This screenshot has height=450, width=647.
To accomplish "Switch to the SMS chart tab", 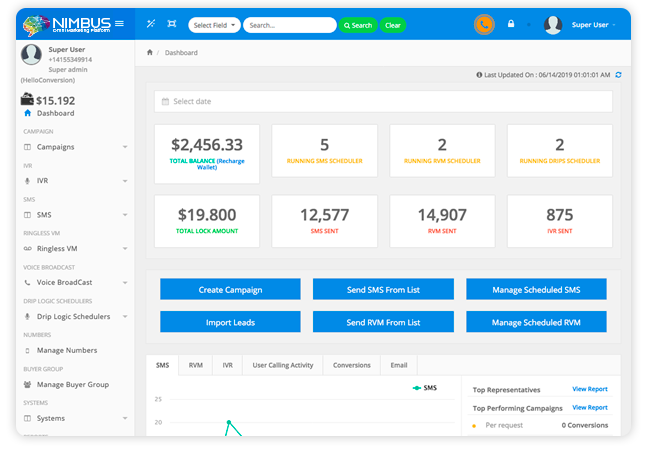I will 163,365.
